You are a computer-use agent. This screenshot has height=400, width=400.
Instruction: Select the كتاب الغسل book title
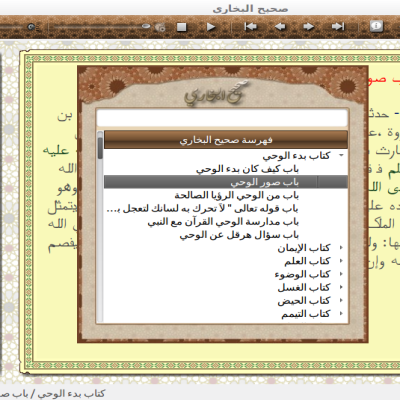(304, 287)
